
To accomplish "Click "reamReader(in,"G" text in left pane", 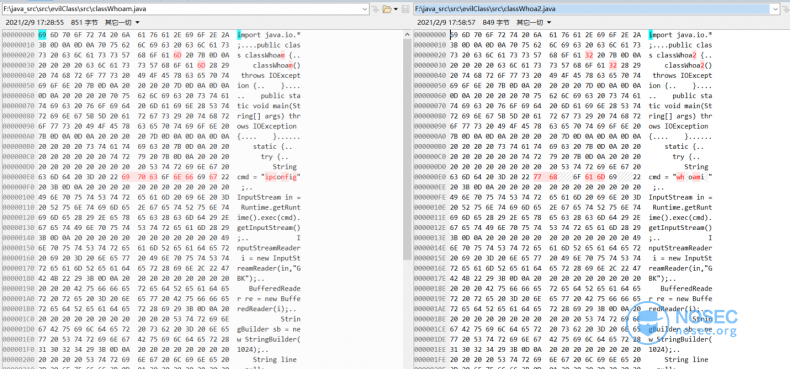I will coord(269,268).
